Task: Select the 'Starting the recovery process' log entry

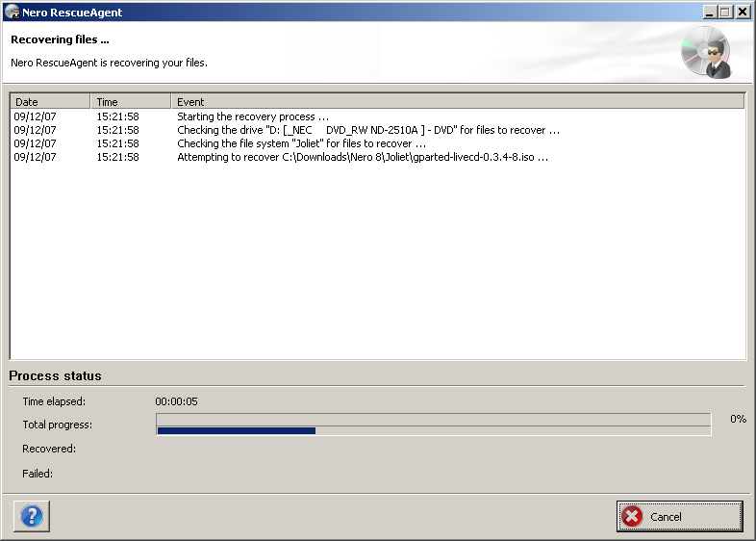Action: click(x=377, y=116)
